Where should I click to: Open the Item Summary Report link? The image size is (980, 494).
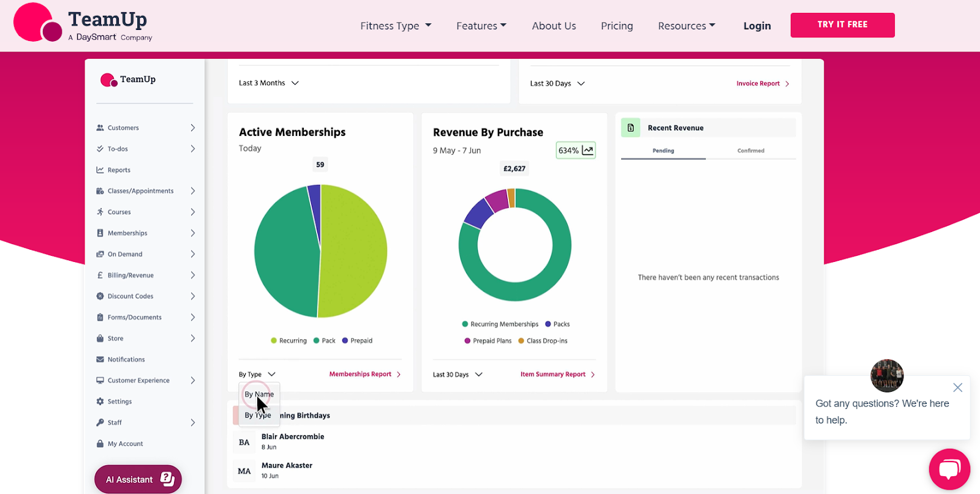(557, 375)
